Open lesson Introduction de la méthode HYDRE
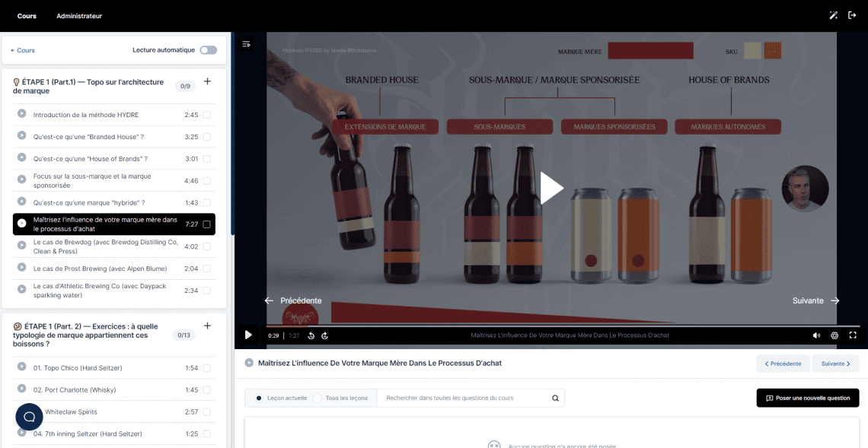868x448 pixels. point(85,115)
